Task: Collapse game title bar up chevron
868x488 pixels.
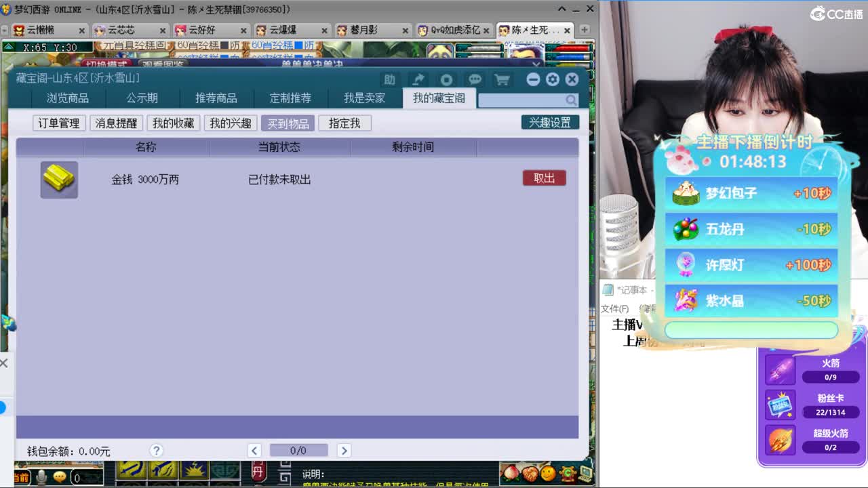Action: (562, 9)
